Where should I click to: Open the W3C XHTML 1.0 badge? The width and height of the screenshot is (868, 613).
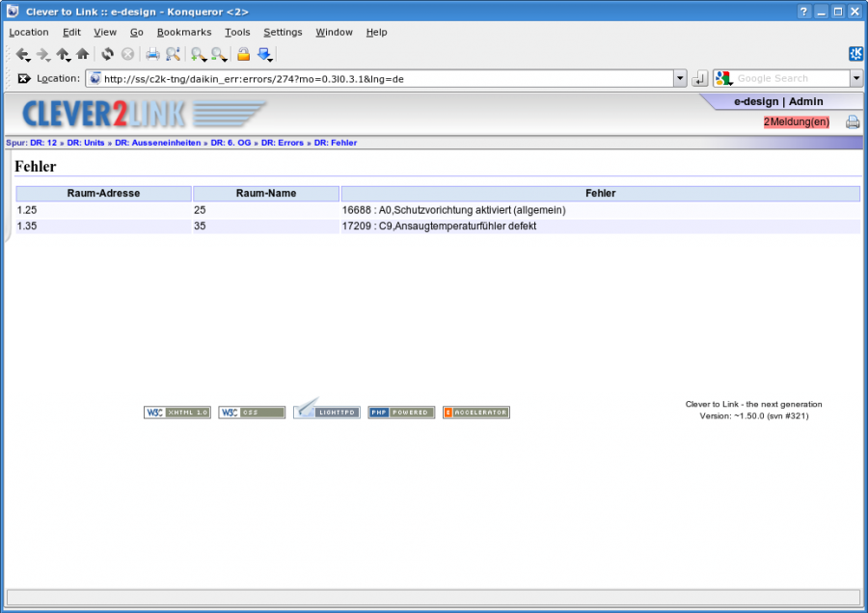pyautogui.click(x=177, y=413)
